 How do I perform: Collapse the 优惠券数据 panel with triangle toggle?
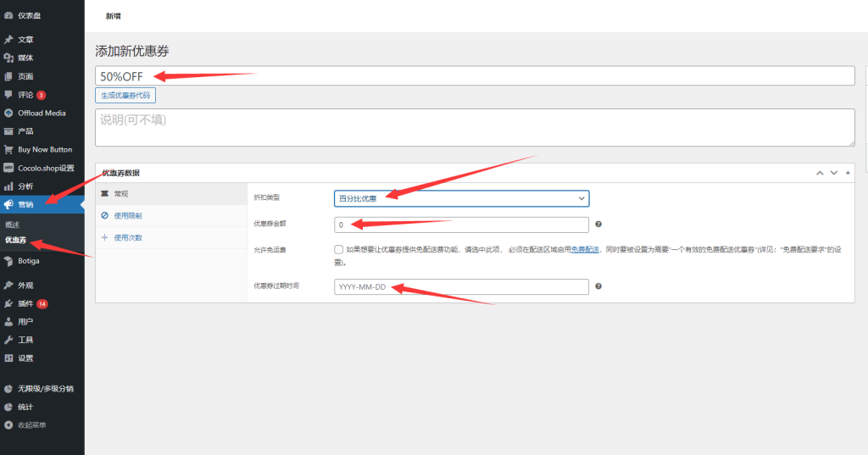(x=848, y=173)
